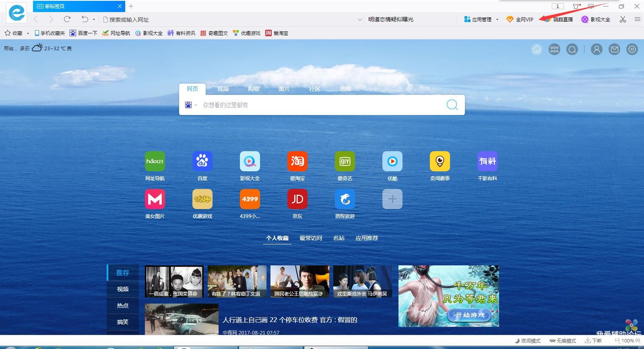
Task: Click the main search input box
Action: point(322,105)
